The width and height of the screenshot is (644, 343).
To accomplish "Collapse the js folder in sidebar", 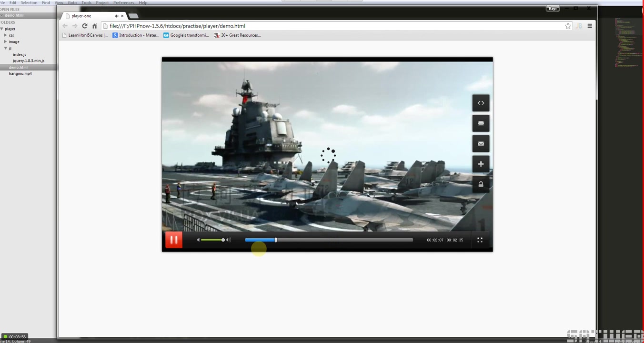I will 6,48.
